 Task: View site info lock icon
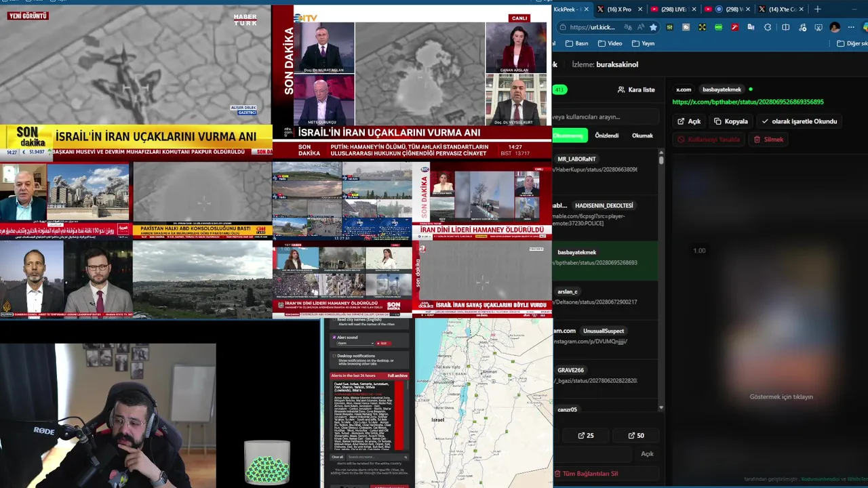(562, 27)
